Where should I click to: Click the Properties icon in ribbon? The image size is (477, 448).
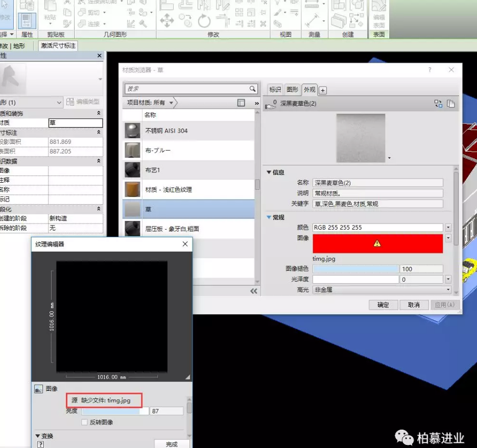(x=27, y=21)
